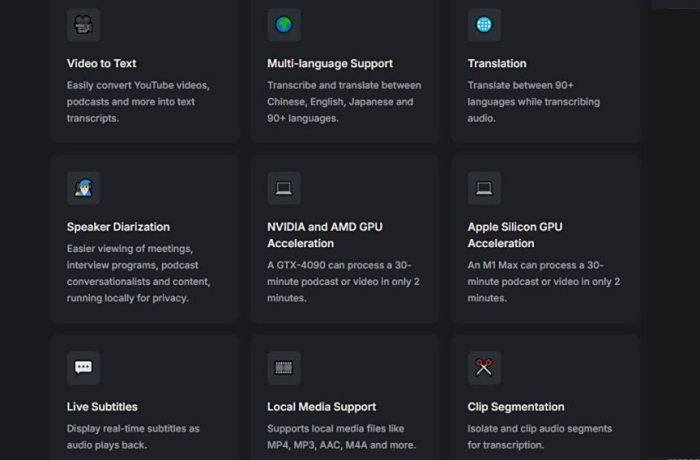Click the M1 Max processing description text

[x=543, y=281]
